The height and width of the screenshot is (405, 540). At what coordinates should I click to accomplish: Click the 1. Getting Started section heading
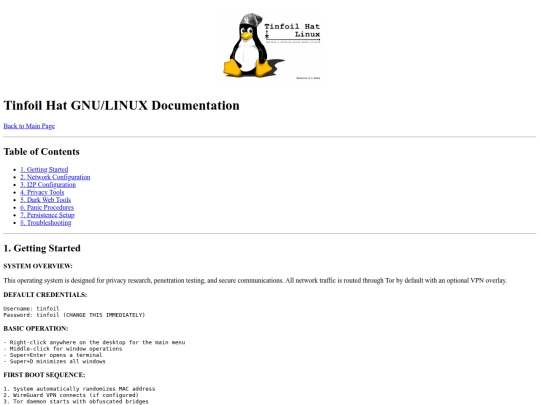[x=42, y=248]
